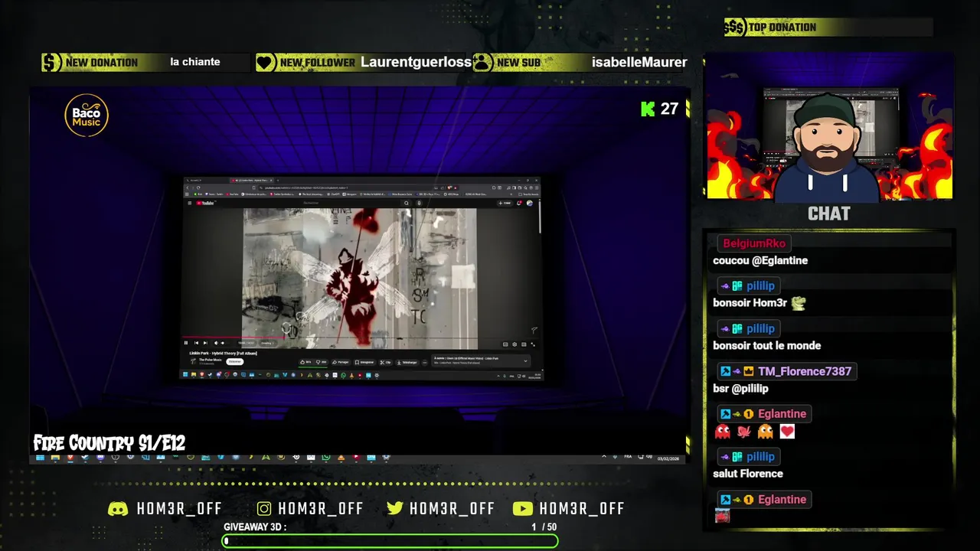Viewport: 980px width, 551px height.
Task: Click the Giveaway 3D progress bar
Action: (390, 541)
